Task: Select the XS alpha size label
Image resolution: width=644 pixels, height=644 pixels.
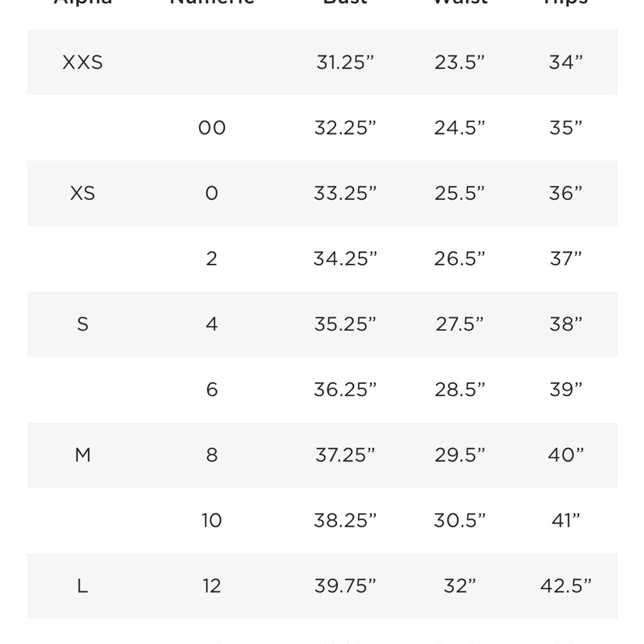Action: [x=82, y=193]
